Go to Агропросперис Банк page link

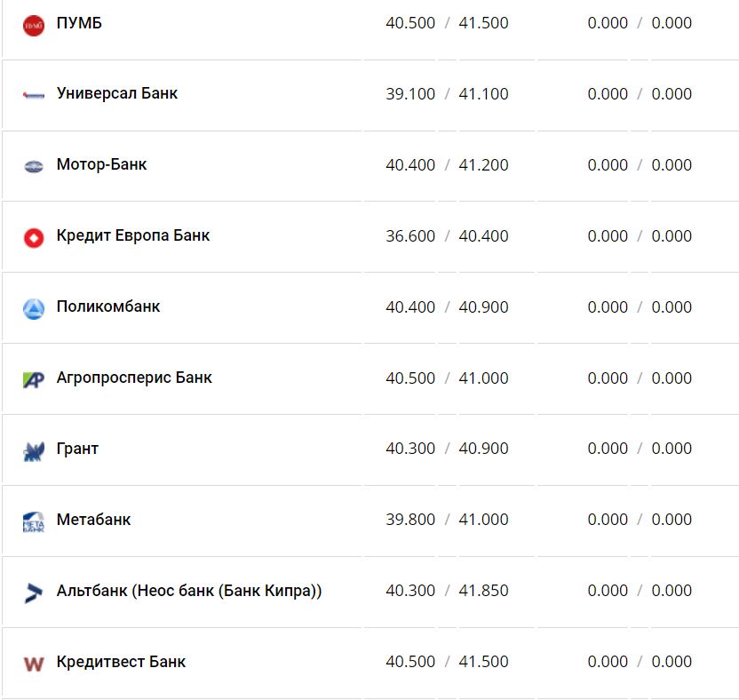[134, 378]
